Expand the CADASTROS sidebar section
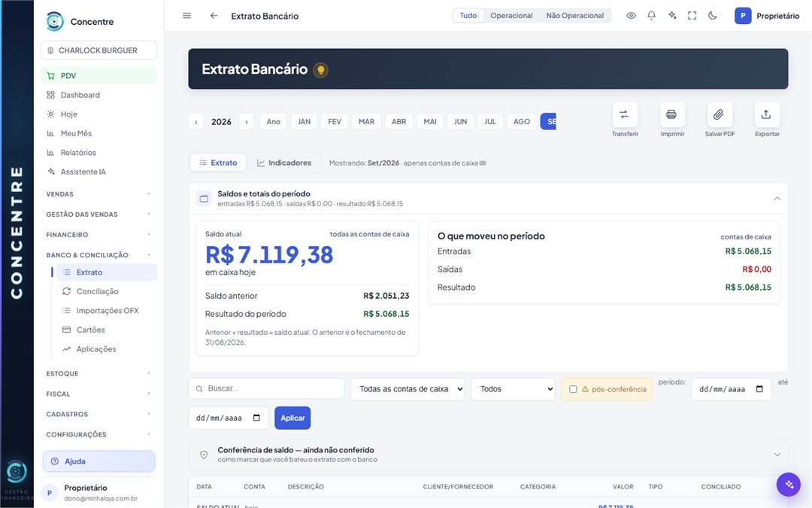The image size is (812, 508). (x=99, y=414)
